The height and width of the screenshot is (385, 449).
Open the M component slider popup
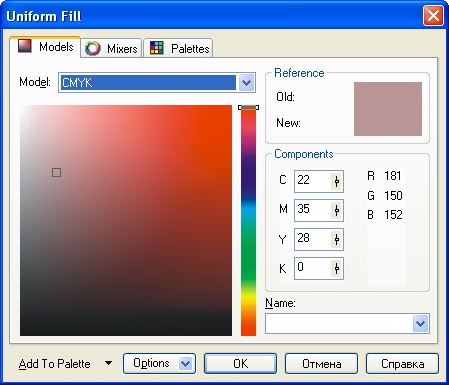pos(337,210)
